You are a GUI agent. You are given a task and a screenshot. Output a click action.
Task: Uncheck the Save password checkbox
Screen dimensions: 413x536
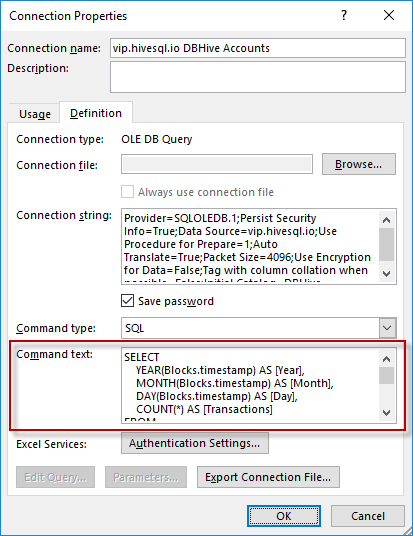point(128,301)
